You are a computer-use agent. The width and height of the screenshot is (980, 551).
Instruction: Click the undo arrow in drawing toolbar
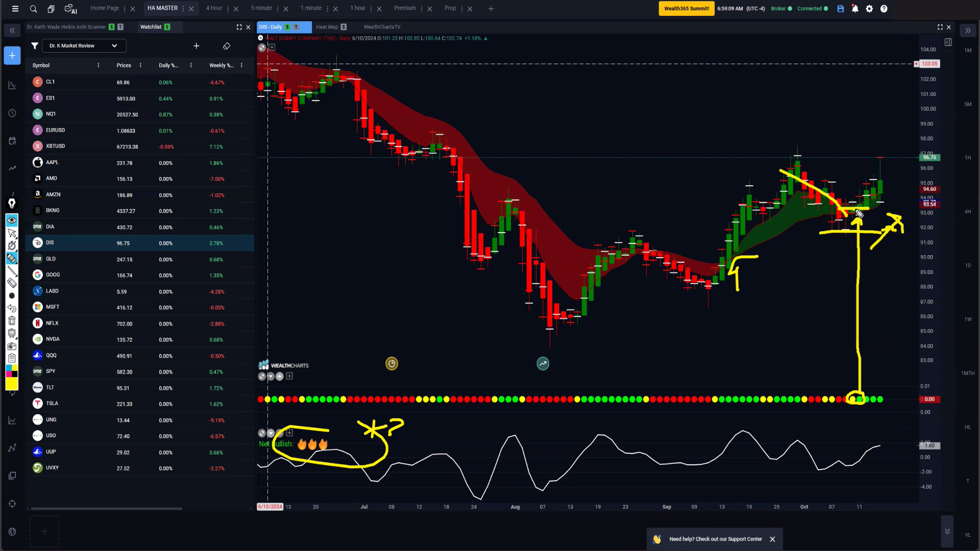(12, 308)
